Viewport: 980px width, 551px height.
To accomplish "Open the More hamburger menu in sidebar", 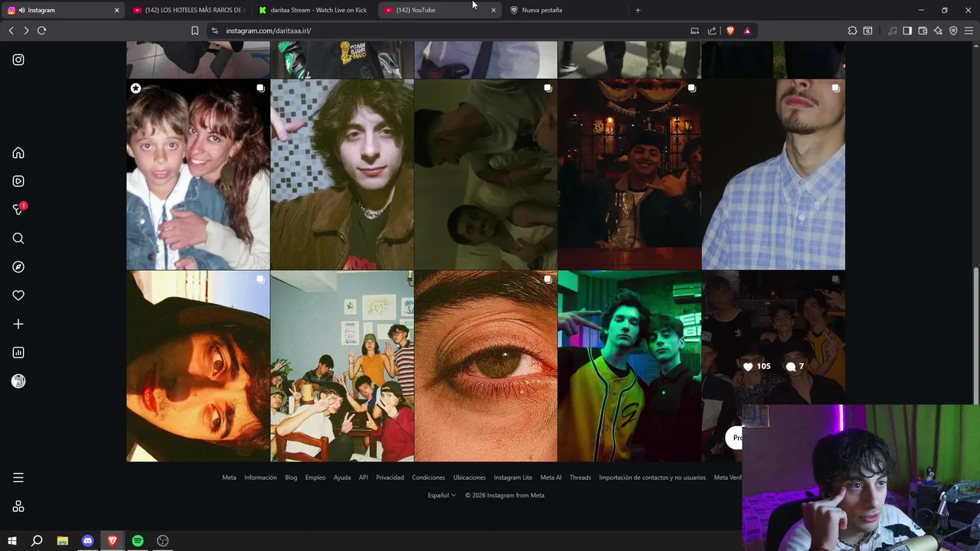I will click(18, 478).
